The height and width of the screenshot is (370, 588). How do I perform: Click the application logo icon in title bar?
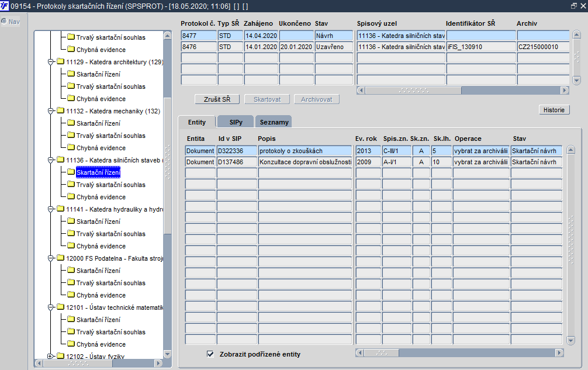pos(5,6)
